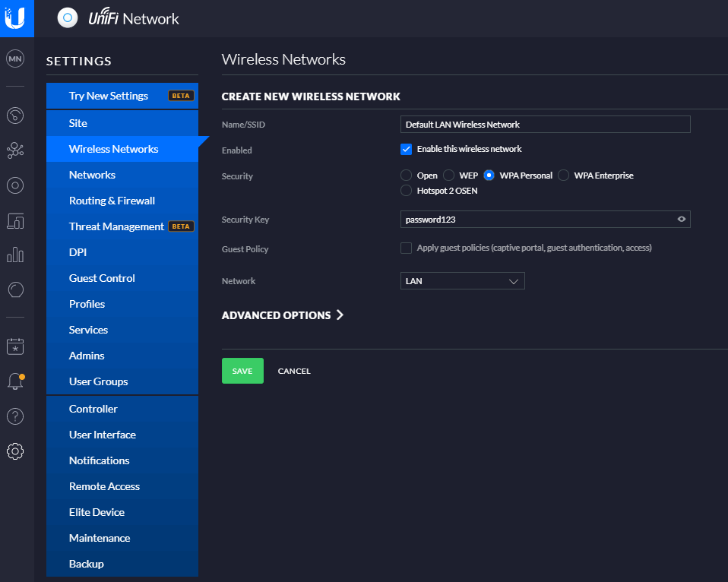
Task: Toggle Security Key visibility eye icon
Action: coord(681,220)
